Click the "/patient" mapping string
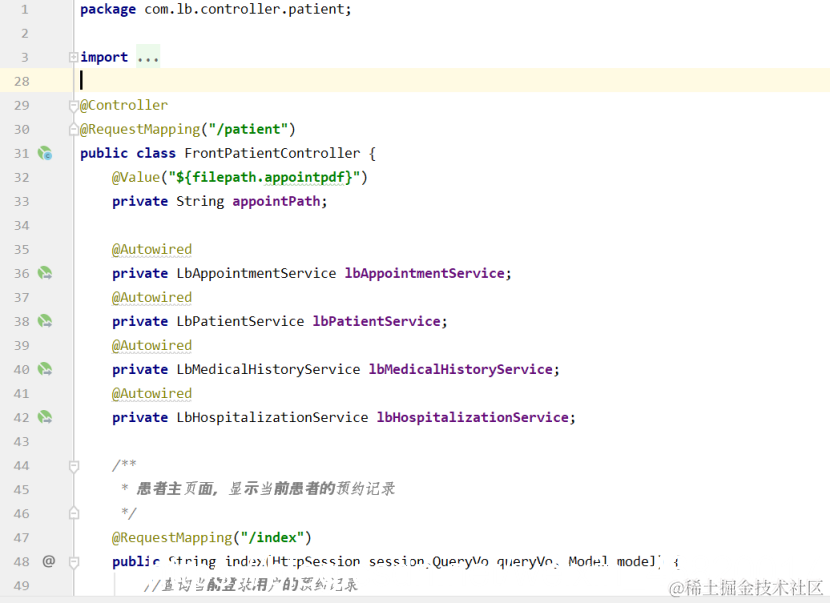 tap(248, 129)
